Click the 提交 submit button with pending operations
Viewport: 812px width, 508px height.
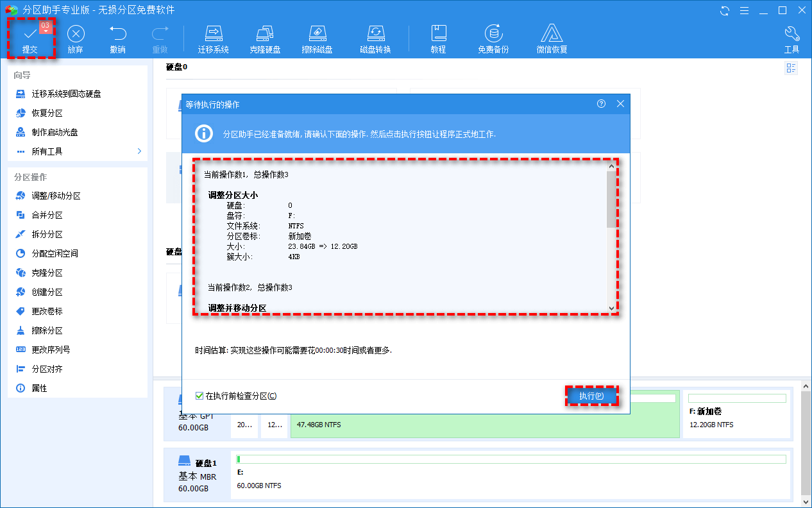(x=30, y=38)
